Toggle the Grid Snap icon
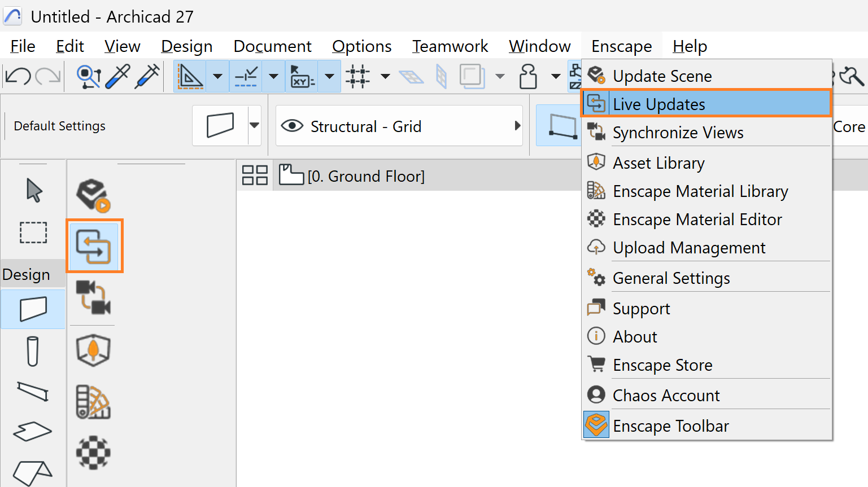This screenshot has height=487, width=868. pyautogui.click(x=358, y=76)
